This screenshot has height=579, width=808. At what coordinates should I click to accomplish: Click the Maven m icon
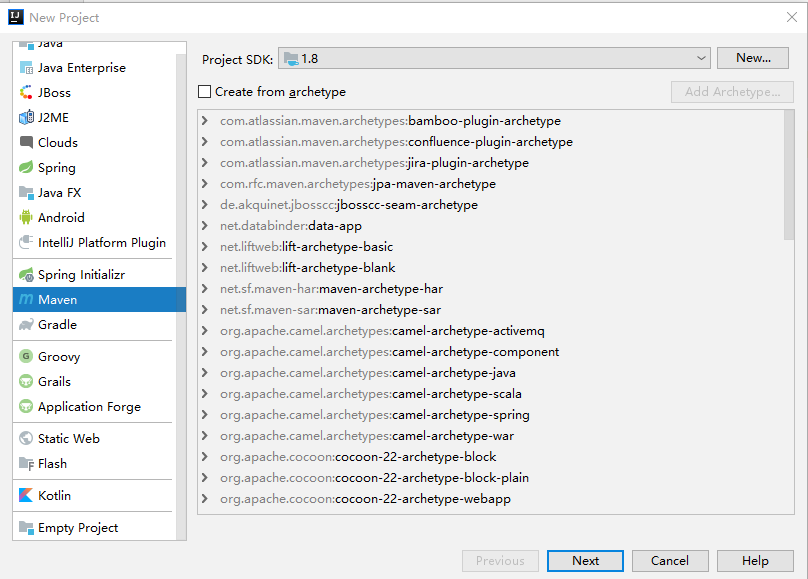26,299
